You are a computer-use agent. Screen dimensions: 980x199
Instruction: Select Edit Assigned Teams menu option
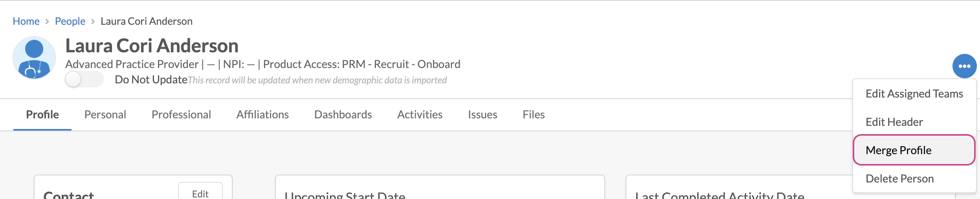(914, 94)
